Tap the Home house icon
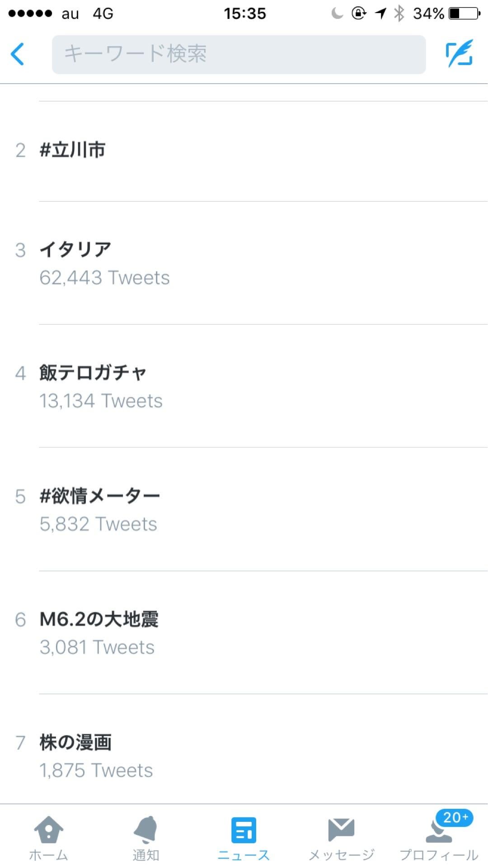The width and height of the screenshot is (488, 868). pos(48,831)
